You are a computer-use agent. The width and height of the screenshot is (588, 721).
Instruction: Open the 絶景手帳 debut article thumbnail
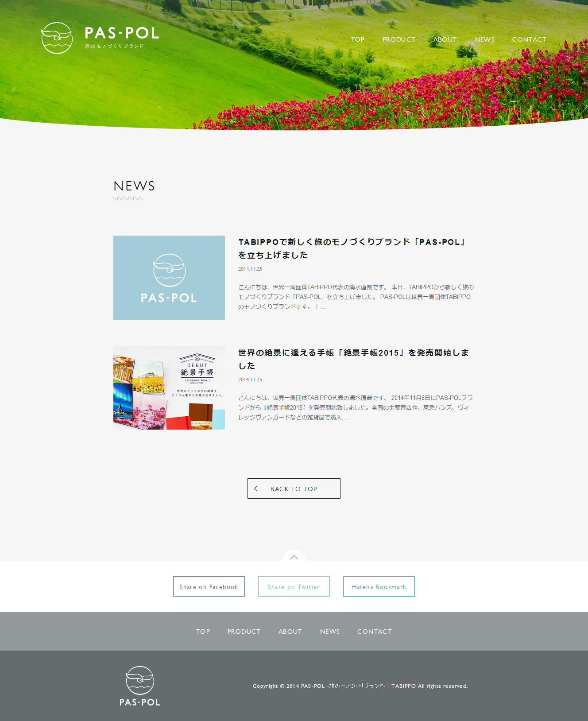169,388
